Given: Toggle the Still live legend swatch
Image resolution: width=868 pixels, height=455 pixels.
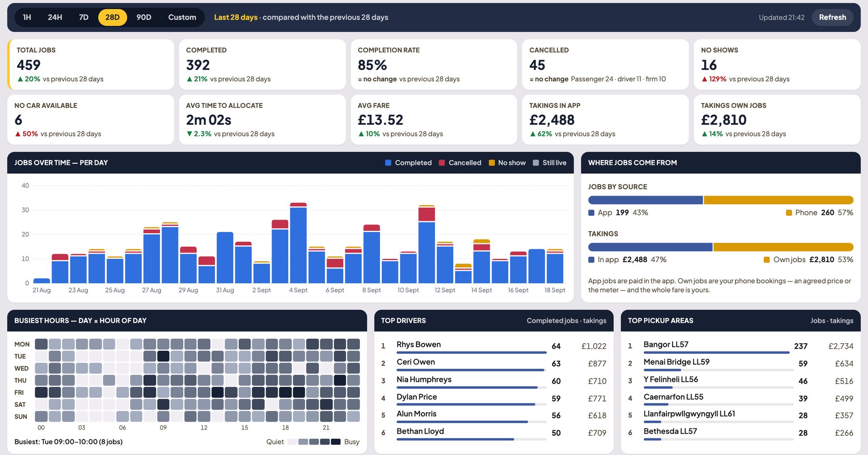Looking at the screenshot, I should tap(536, 163).
